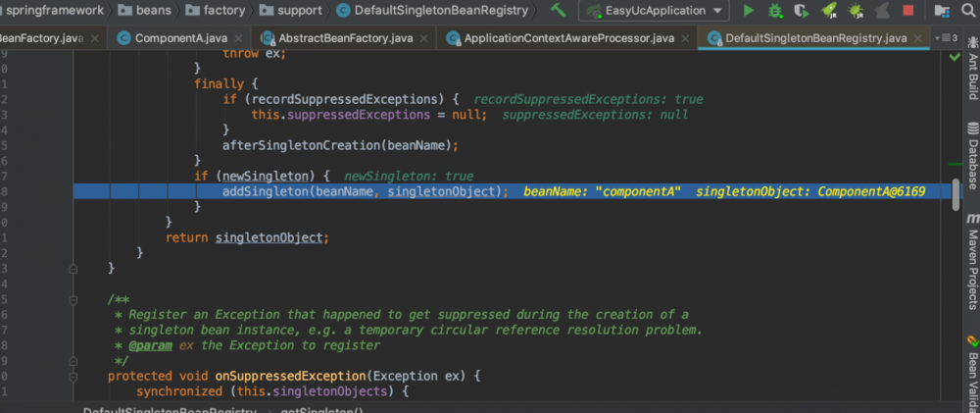Image resolution: width=980 pixels, height=413 pixels.
Task: Click inline hint 'singletonObject: ComponentA@6169'
Action: [x=810, y=191]
